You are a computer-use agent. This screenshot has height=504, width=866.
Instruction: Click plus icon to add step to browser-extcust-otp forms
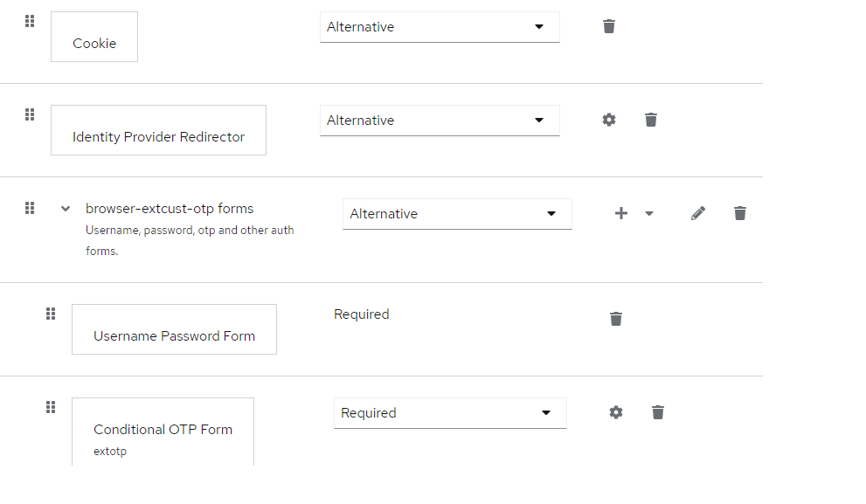pos(620,213)
